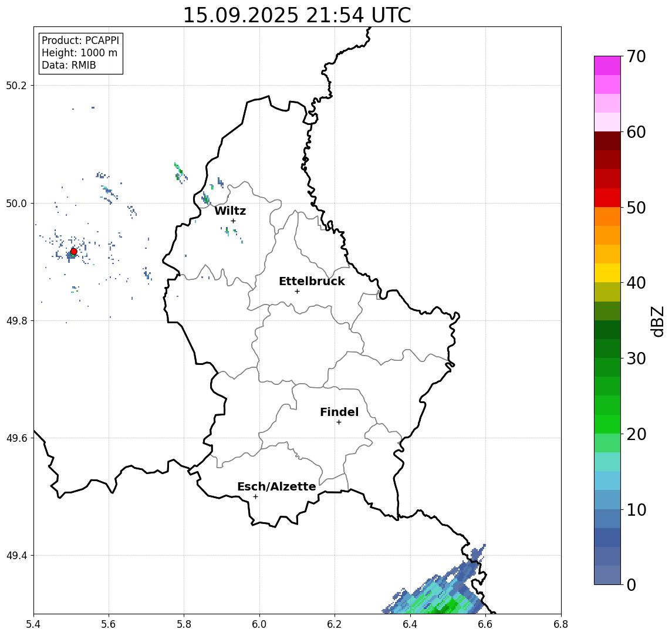672x636 pixels.
Task: Click the latitude label 50.0
Action: point(16,203)
